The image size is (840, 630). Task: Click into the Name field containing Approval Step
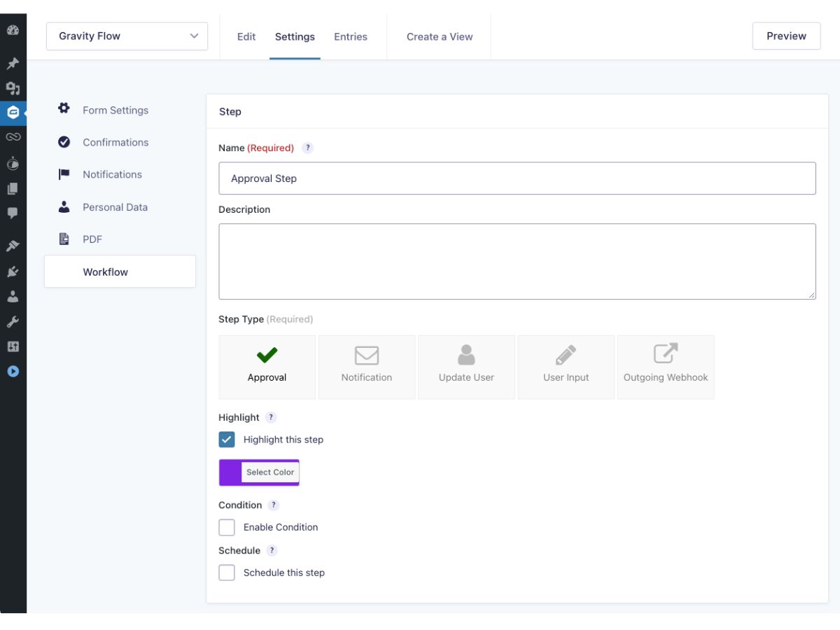coord(517,178)
